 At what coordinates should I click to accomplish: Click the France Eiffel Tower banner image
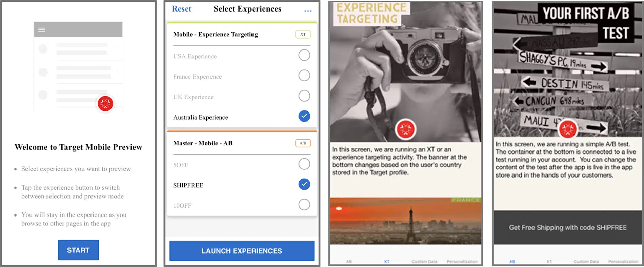(x=405, y=221)
